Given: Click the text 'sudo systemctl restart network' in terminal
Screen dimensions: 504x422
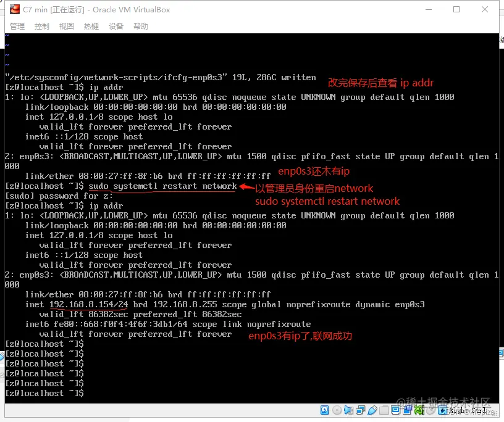Looking at the screenshot, I should (162, 186).
